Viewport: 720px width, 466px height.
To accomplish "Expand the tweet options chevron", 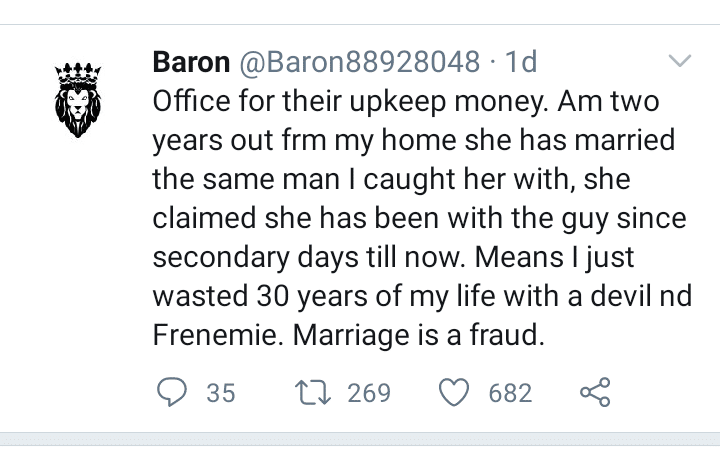I will [678, 62].
